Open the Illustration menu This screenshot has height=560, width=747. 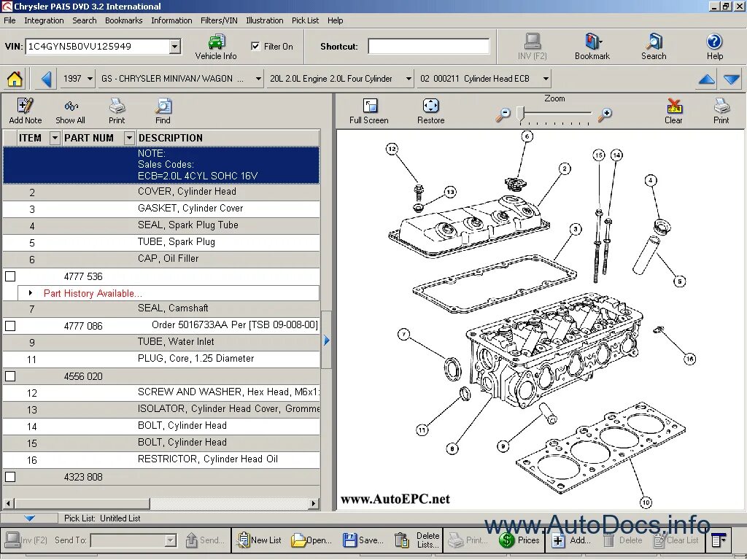coord(264,20)
